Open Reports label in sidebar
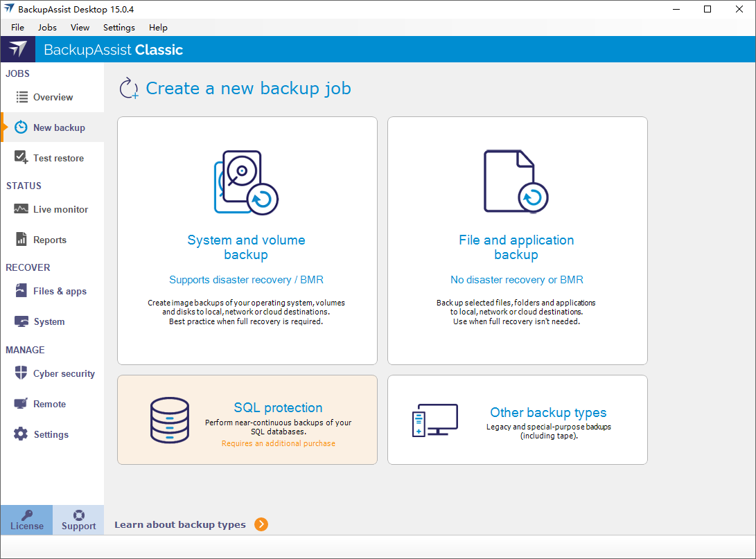 50,240
